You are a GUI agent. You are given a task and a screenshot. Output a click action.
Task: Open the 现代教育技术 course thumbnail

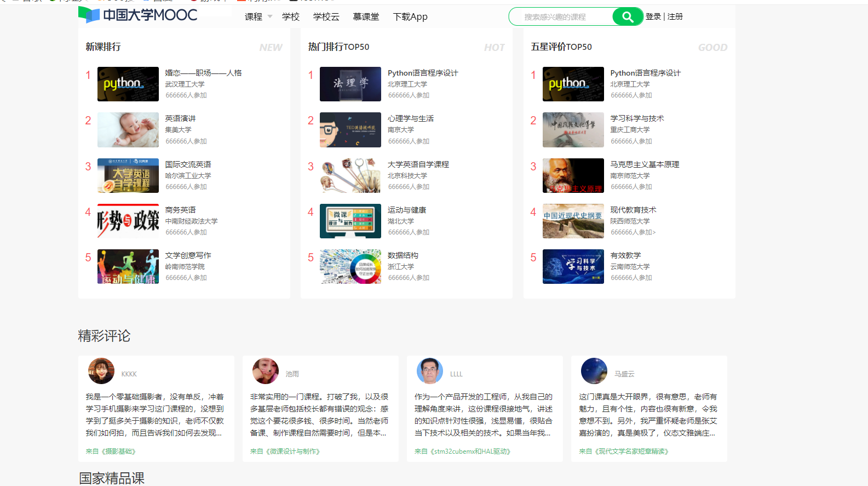pos(573,221)
